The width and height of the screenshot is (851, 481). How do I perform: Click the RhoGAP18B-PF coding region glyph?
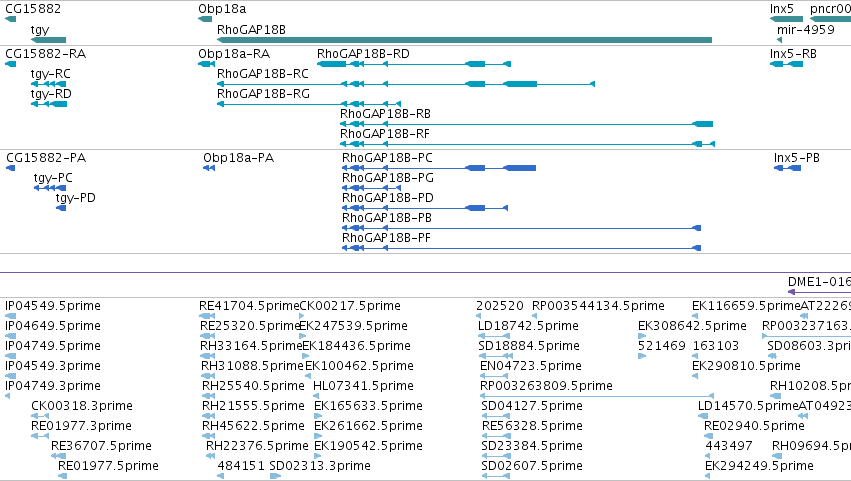[x=522, y=248]
